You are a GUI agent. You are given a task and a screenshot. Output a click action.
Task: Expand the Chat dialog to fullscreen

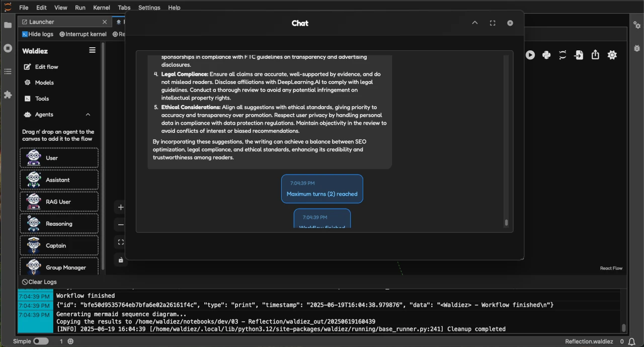coord(492,23)
